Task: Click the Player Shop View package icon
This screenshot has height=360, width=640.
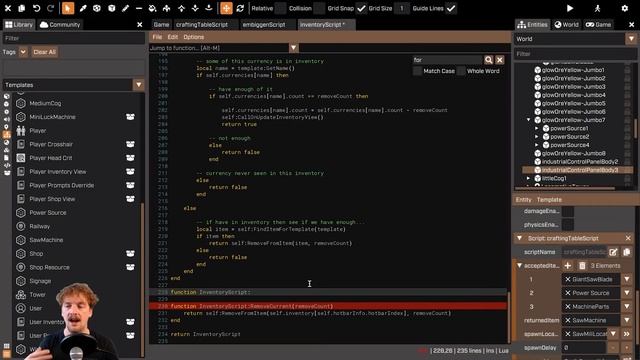Action: coord(130,199)
